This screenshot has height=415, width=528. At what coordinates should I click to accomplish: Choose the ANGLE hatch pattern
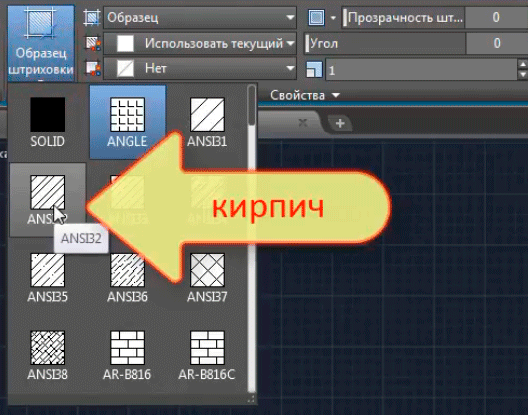coord(128,122)
